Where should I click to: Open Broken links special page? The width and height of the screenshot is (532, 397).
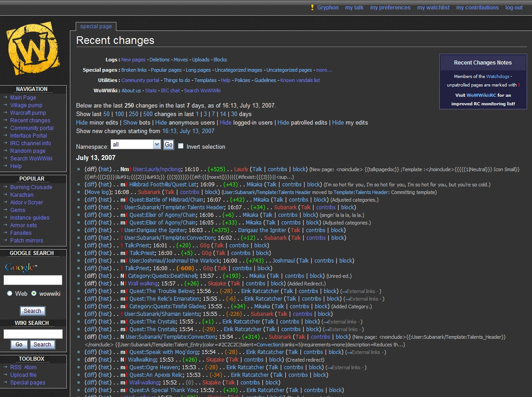point(134,70)
